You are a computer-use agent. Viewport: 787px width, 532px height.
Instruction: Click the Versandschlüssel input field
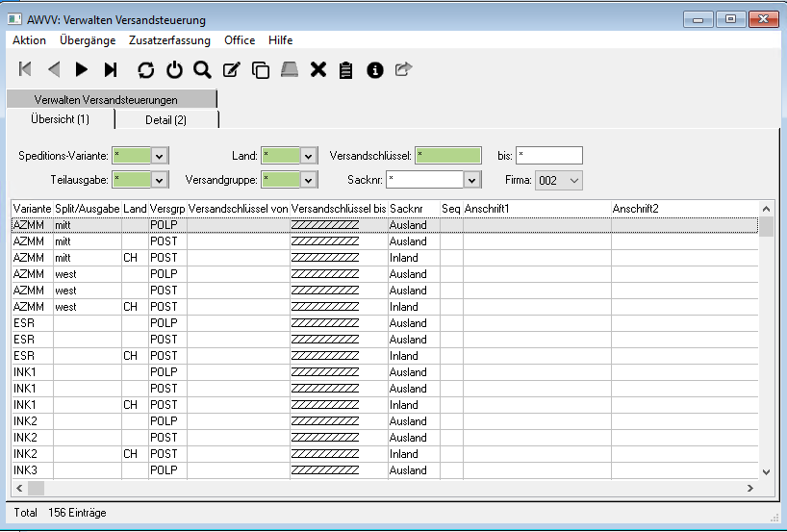pyautogui.click(x=447, y=156)
